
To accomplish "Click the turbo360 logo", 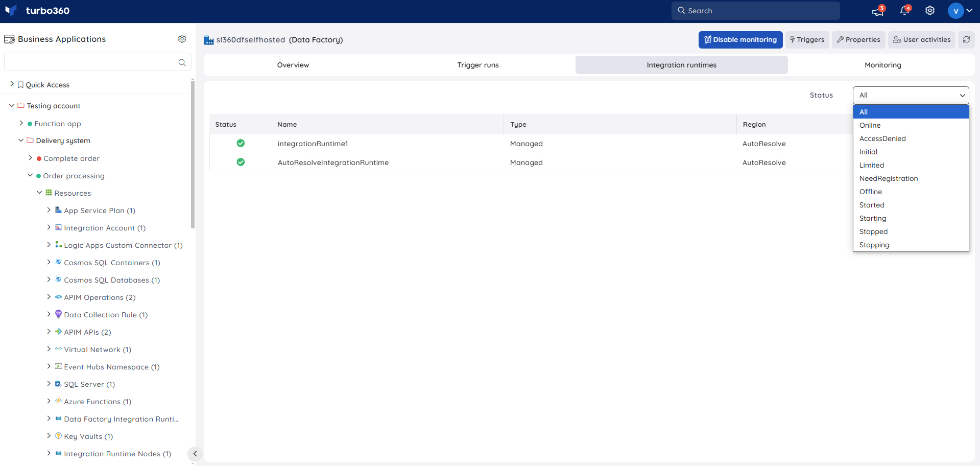I will 37,11.
